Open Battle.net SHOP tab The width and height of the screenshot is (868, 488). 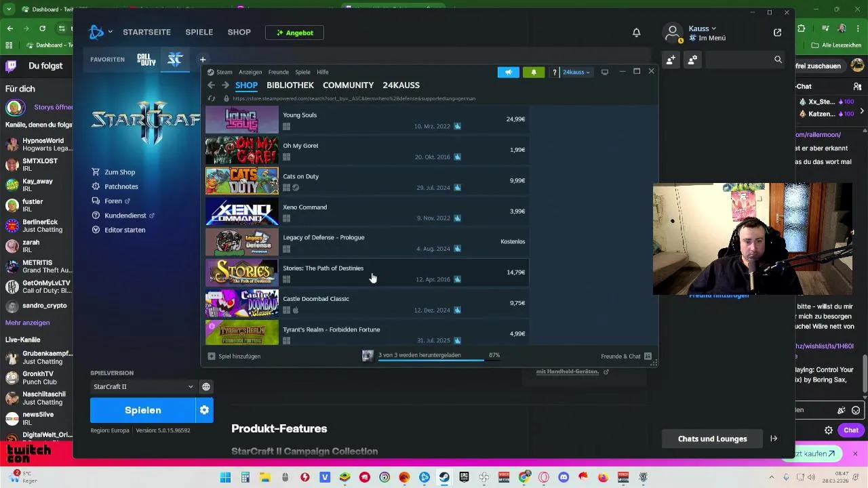[239, 33]
